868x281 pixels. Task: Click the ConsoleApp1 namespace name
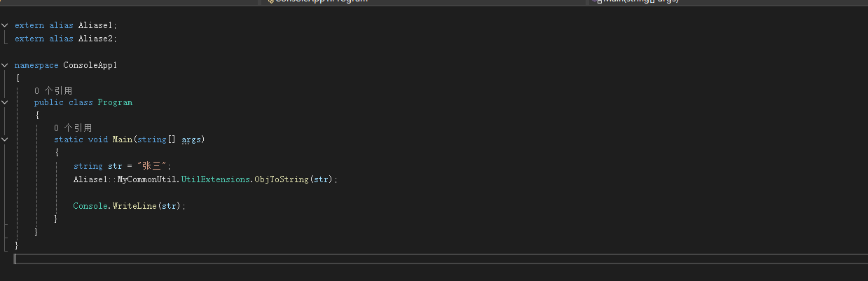tap(90, 65)
